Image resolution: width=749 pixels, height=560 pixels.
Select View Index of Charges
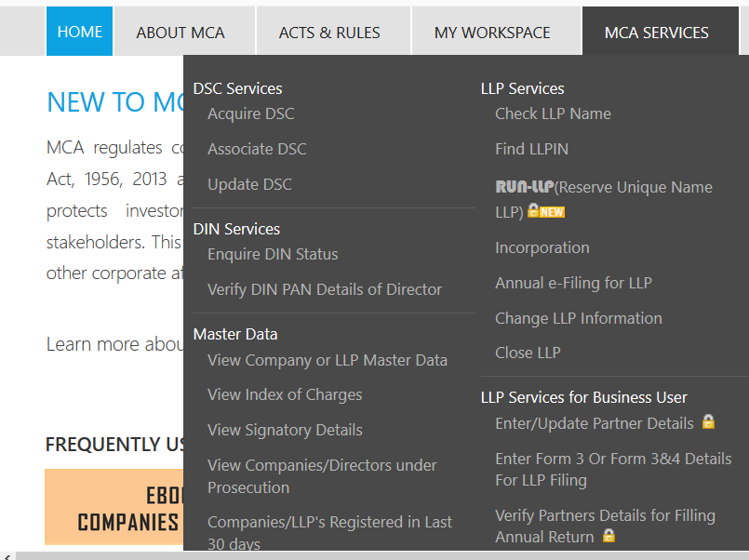pos(285,394)
